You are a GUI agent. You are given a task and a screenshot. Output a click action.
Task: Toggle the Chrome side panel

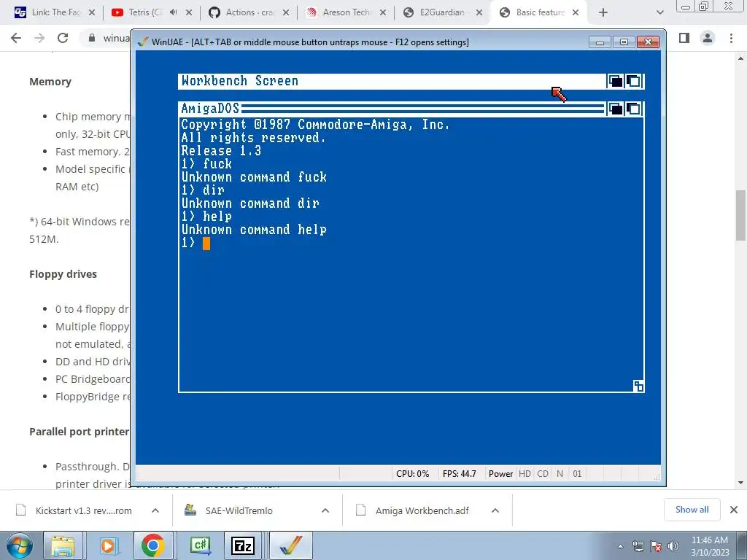[x=684, y=38]
